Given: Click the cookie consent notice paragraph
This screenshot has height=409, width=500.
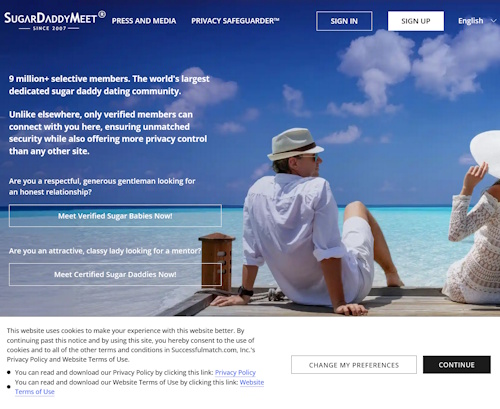Looking at the screenshot, I should [x=131, y=345].
